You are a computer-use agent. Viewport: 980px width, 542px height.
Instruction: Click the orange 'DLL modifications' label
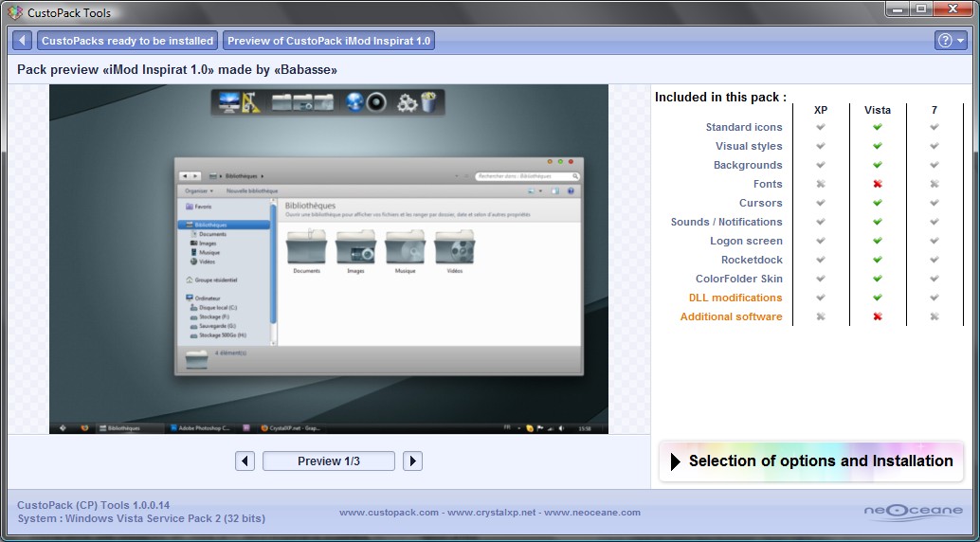click(x=735, y=298)
